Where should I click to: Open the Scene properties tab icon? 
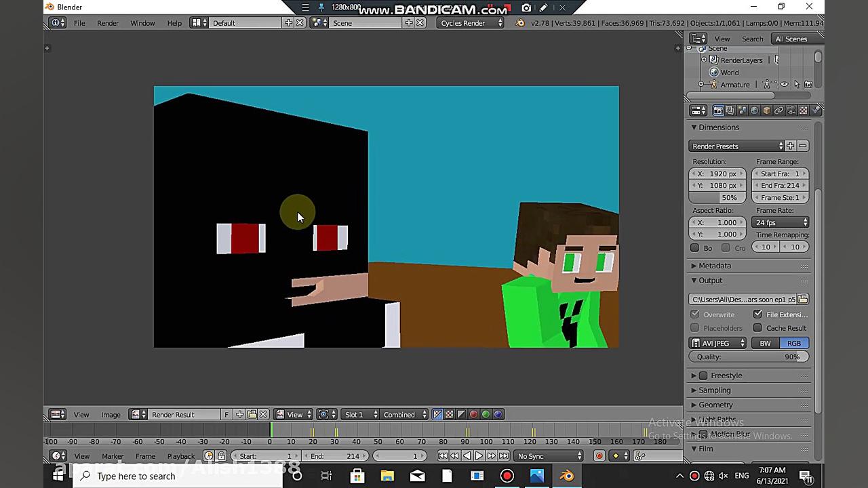pos(742,110)
